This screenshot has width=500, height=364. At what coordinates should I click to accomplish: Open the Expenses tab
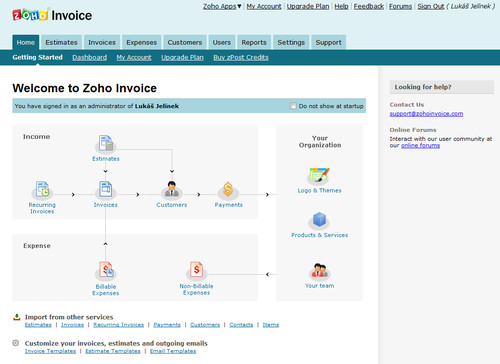coord(141,42)
